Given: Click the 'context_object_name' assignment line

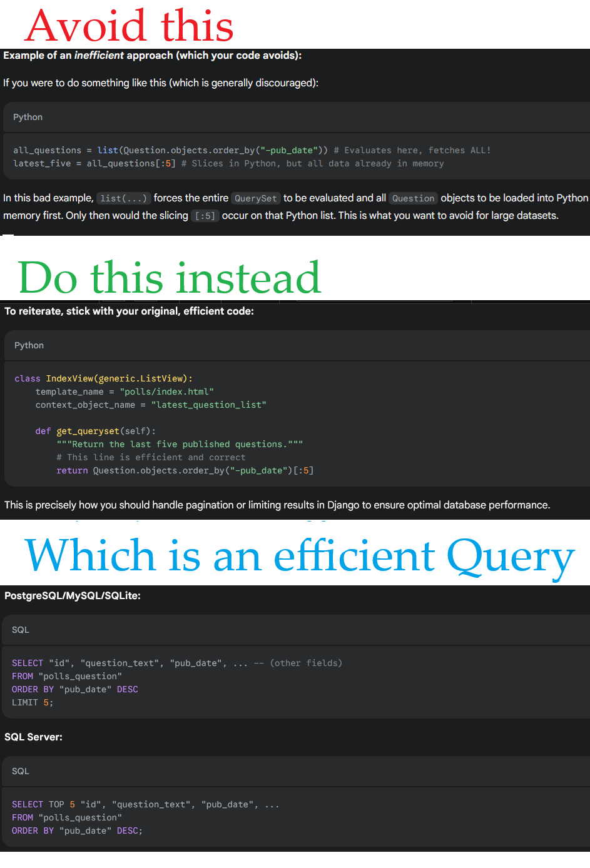Looking at the screenshot, I should pyautogui.click(x=151, y=405).
